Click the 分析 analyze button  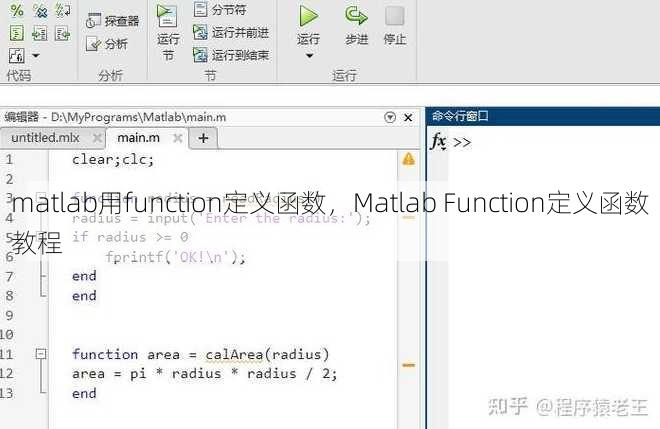[x=106, y=44]
